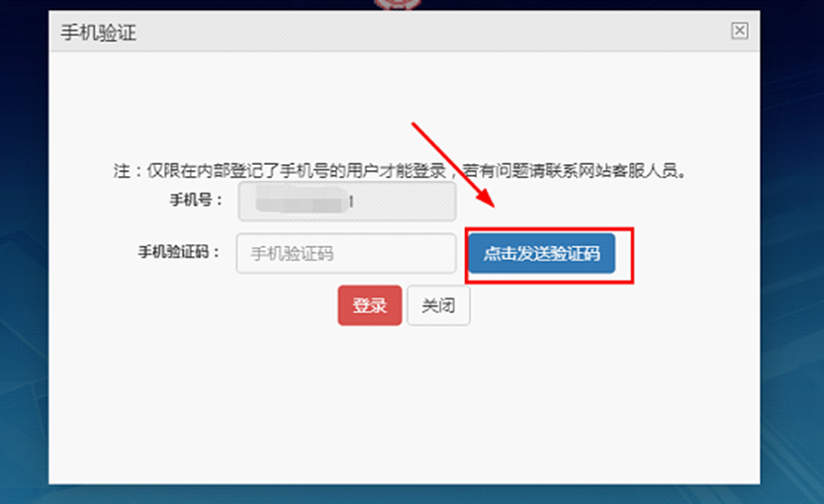Click the red arrow annotation head
The image size is (824, 504).
[485, 198]
